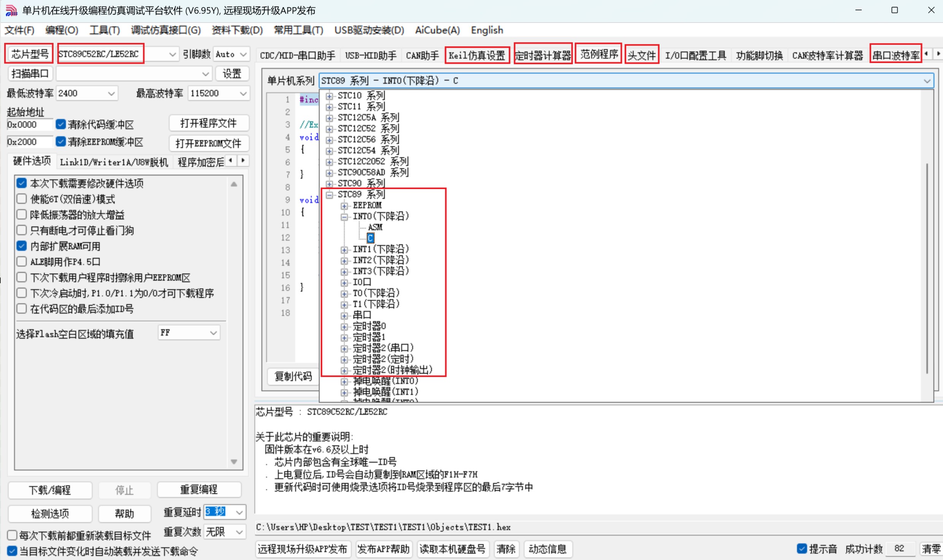The image size is (943, 560).
Task: Switch to 定时器计算器 tab
Action: [x=543, y=55]
